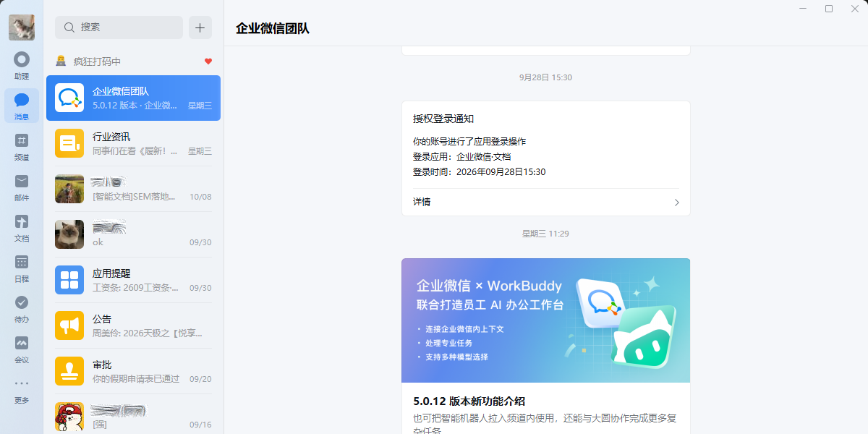Open the 日程 calendar icon
868x434 pixels.
point(22,268)
